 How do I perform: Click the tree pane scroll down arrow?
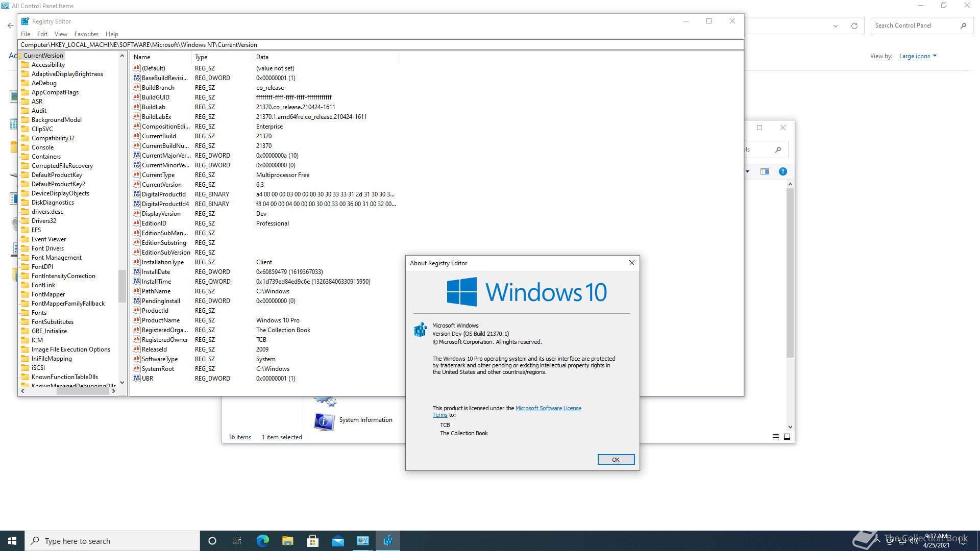(122, 383)
